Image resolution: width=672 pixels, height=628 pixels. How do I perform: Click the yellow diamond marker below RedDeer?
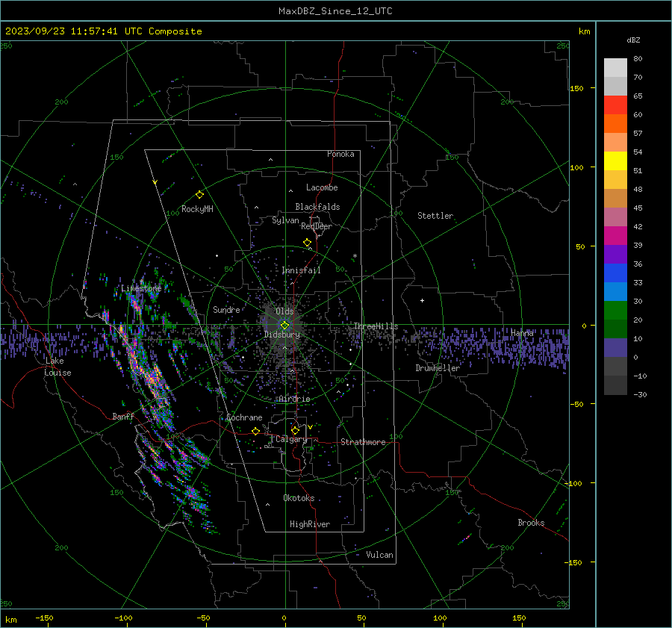[307, 243]
